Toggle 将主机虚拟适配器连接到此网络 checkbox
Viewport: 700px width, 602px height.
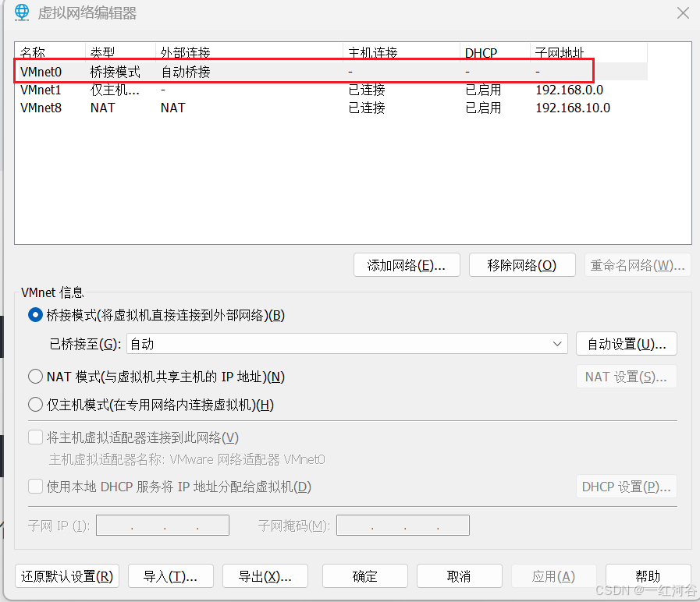point(35,437)
